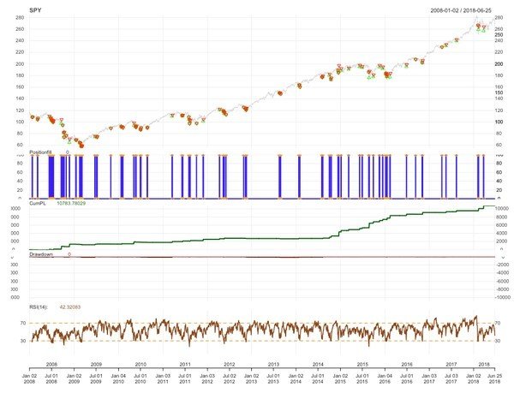Click the 8000 CumPL axis label
This screenshot has width=532, height=399.
click(x=502, y=217)
